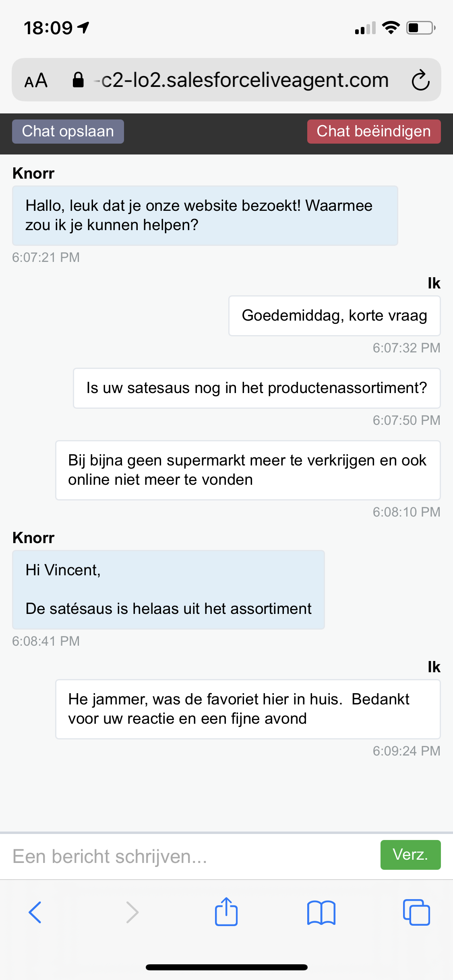Screen dimensions: 453x980
Task: Tap the back navigation arrow
Action: pyautogui.click(x=35, y=912)
